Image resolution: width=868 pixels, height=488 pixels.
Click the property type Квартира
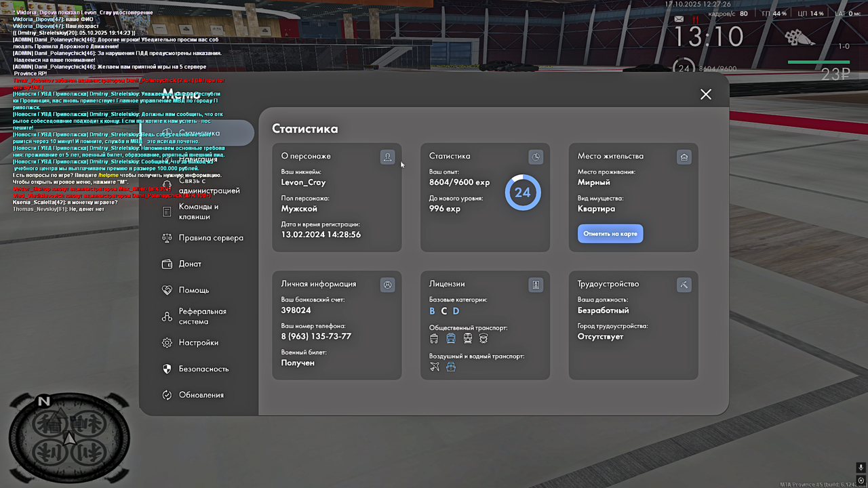[597, 209]
